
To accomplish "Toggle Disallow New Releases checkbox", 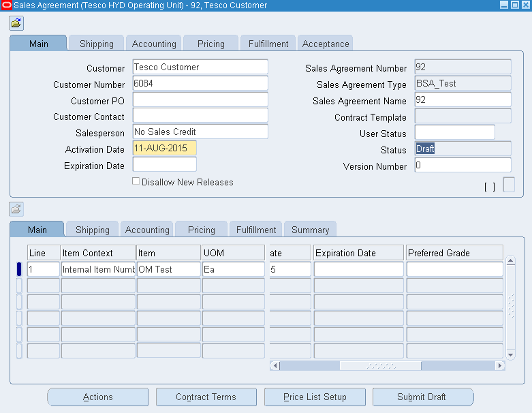I will pyautogui.click(x=136, y=181).
